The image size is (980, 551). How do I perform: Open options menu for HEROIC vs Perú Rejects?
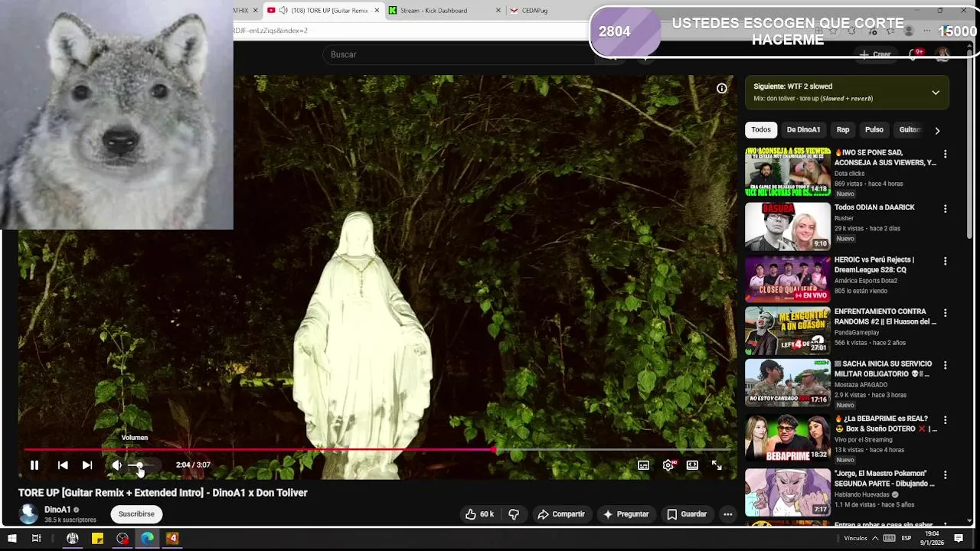click(x=945, y=261)
